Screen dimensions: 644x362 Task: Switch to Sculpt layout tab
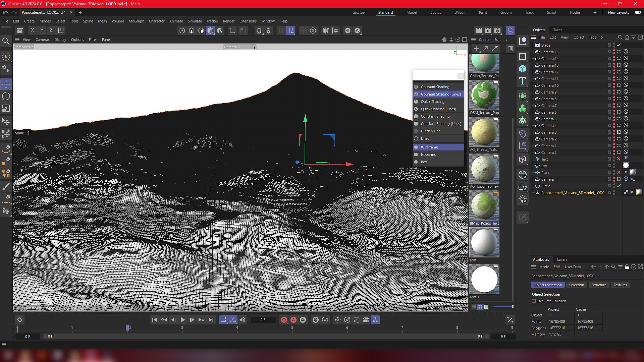click(x=436, y=12)
